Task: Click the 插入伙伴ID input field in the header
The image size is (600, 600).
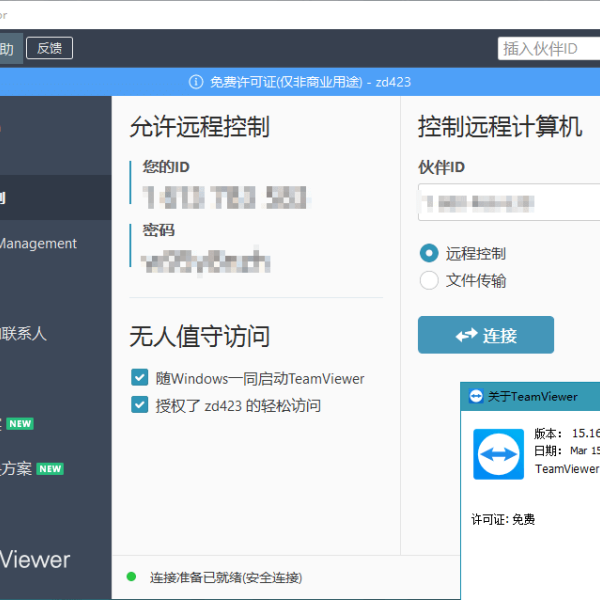Action: pos(549,49)
